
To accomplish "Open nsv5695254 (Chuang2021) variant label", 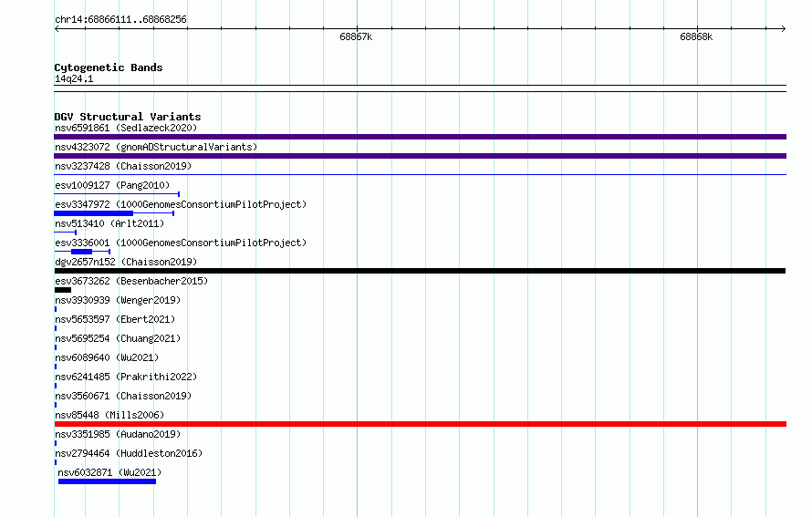I will pos(118,338).
